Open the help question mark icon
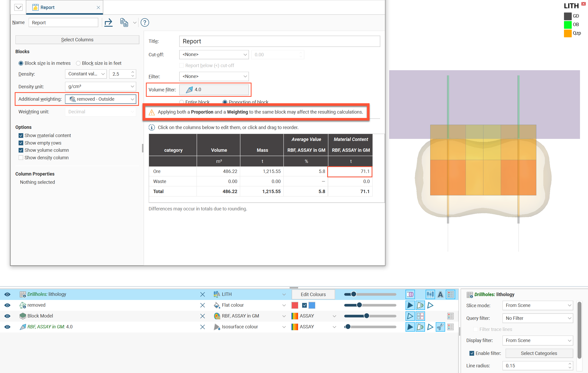The image size is (588, 373). point(145,22)
